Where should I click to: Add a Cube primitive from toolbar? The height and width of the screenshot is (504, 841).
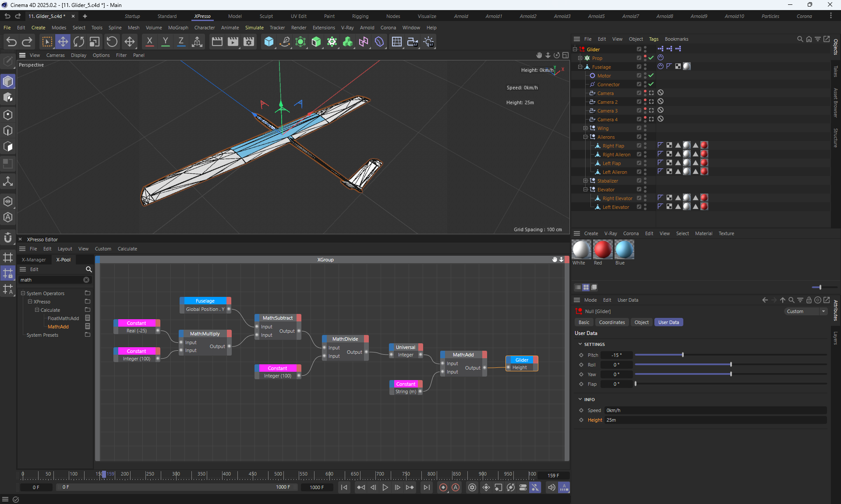tap(269, 42)
